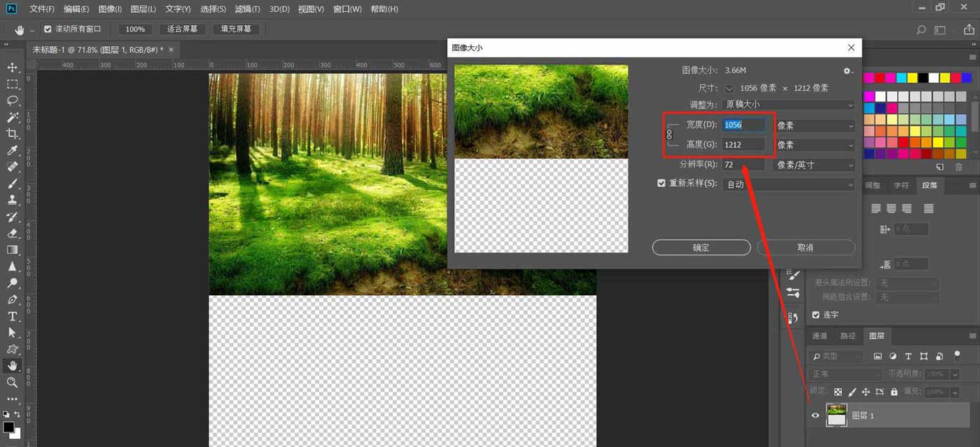Select the Dodge tool
Screen dimensions: 980x447
[x=13, y=283]
